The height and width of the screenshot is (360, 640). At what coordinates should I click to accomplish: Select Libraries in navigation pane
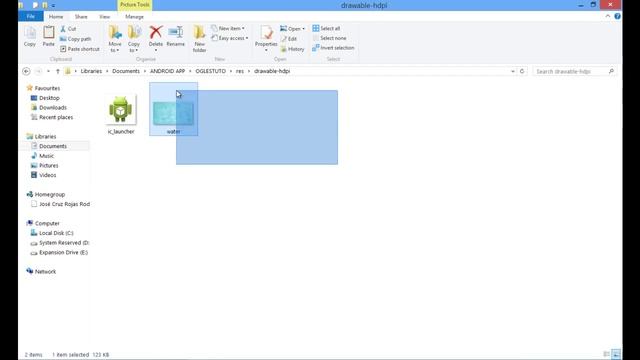coord(45,136)
